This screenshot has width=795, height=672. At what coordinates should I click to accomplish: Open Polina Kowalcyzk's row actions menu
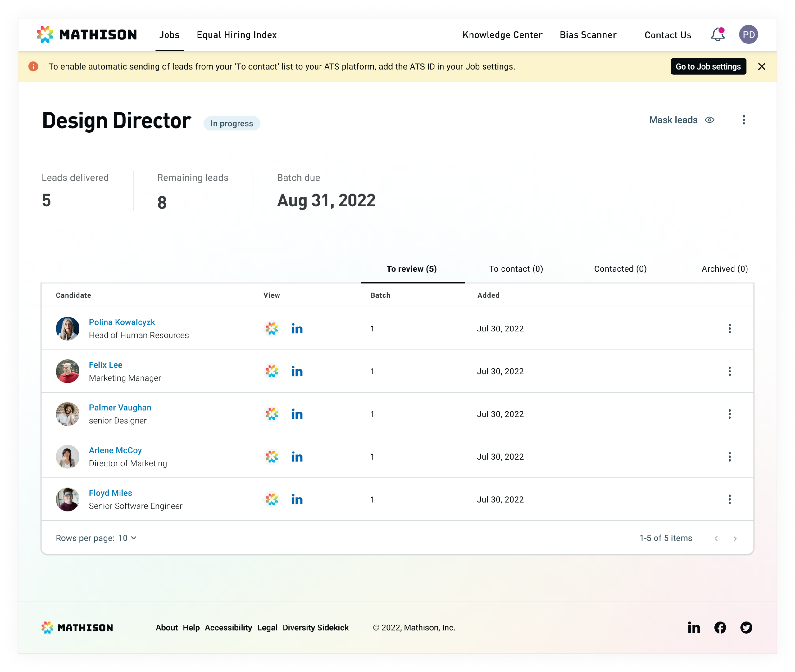pyautogui.click(x=729, y=329)
